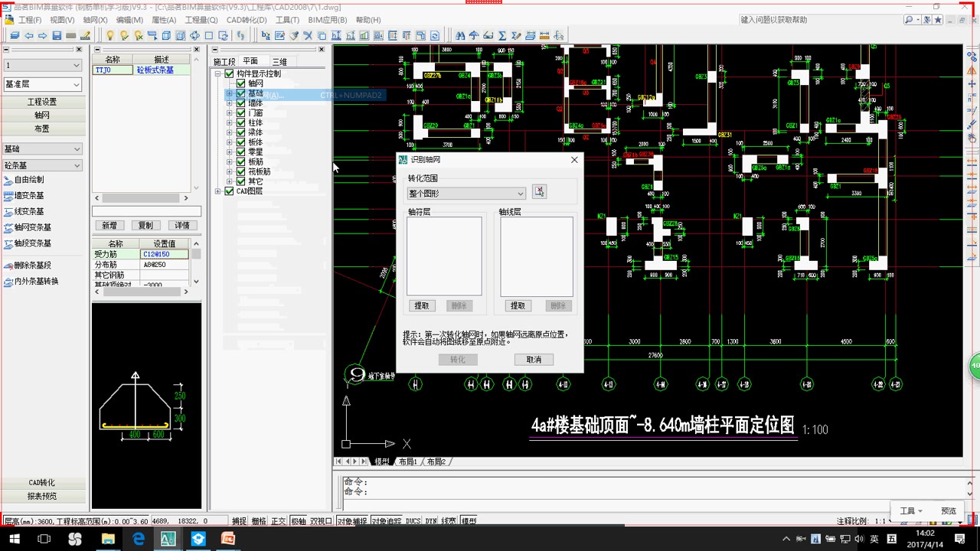Click the 3D cube view toolbar icon

166,35
